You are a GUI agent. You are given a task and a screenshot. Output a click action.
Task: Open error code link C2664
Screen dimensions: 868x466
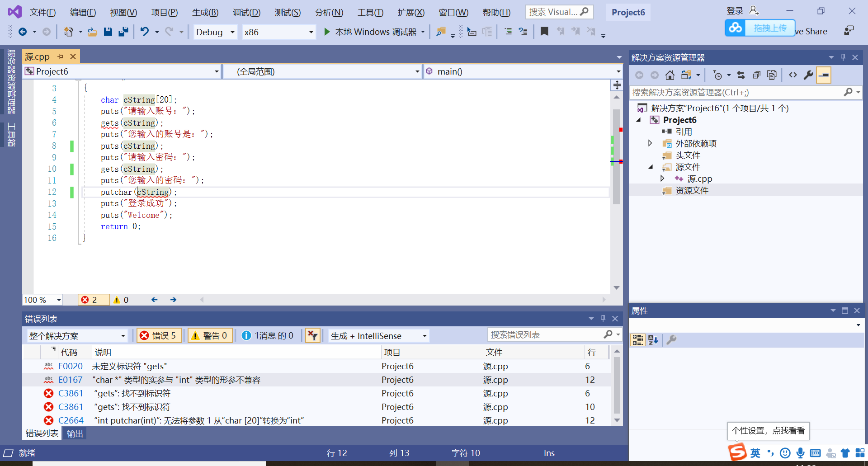click(71, 420)
